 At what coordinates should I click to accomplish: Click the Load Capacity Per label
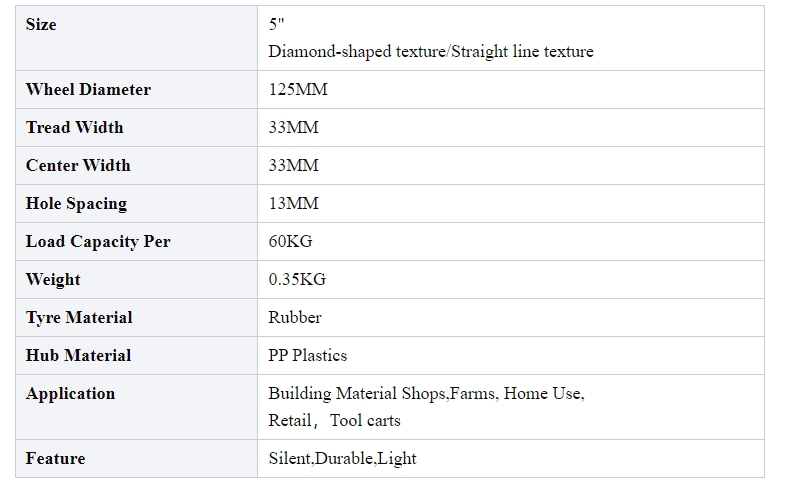tap(98, 241)
